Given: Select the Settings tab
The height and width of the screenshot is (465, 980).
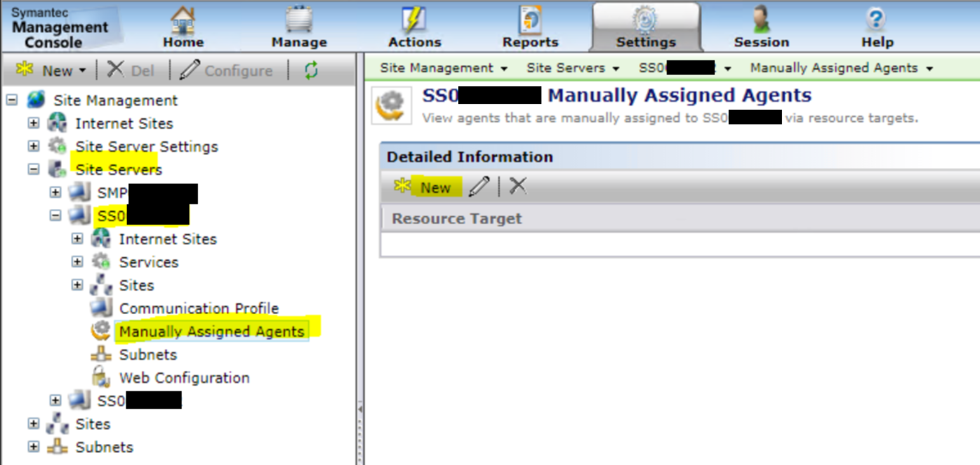Looking at the screenshot, I should [646, 27].
